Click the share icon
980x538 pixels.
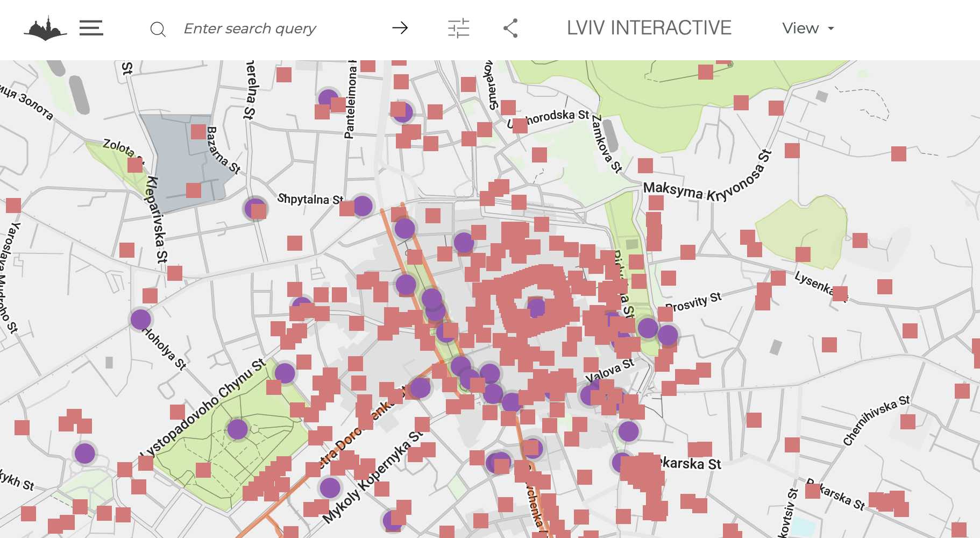point(510,28)
